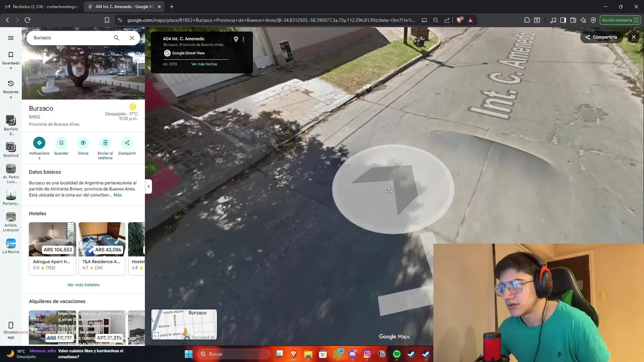
Task: Click the location pin icon in Street View card
Action: (x=235, y=39)
